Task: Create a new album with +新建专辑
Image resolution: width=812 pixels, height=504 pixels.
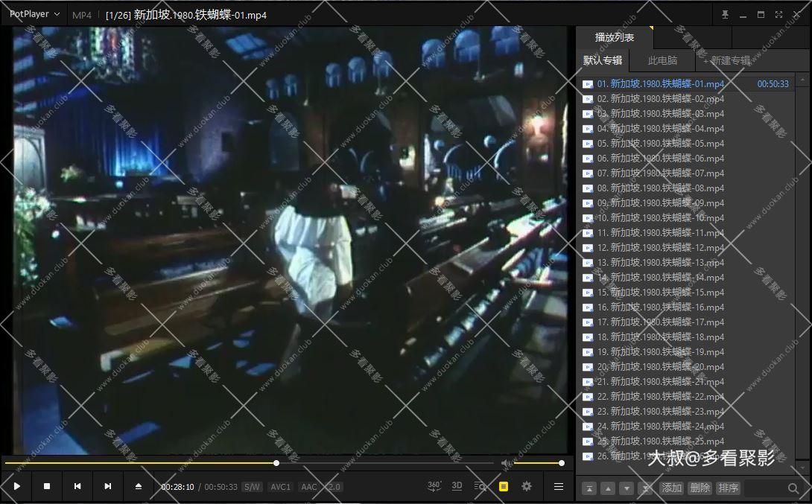Action: [726, 60]
